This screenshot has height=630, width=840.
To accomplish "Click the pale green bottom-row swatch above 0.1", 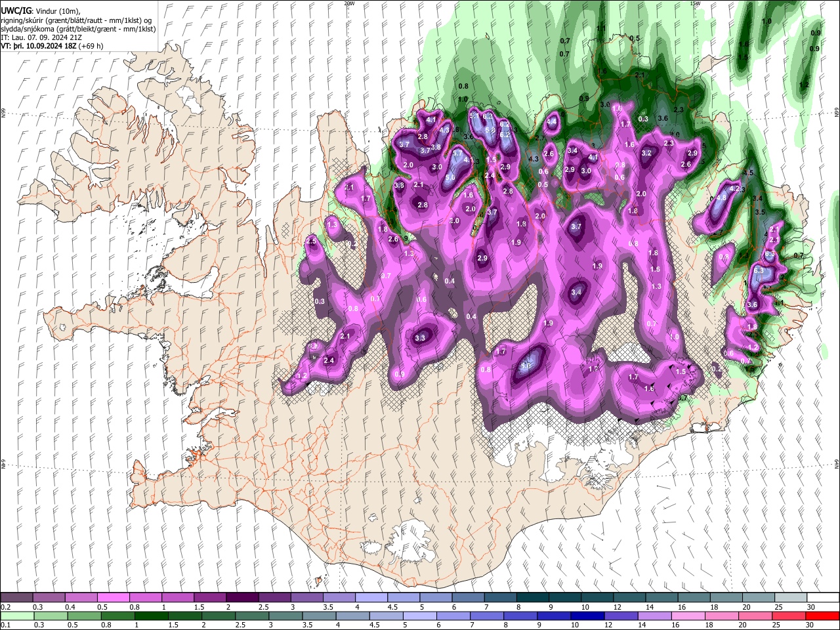I will 17,616.
